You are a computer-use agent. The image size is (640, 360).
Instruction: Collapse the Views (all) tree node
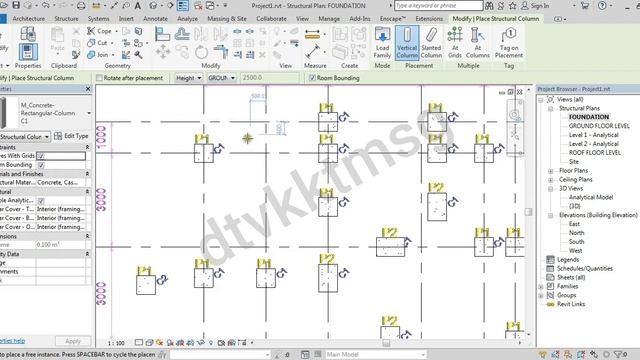pyautogui.click(x=541, y=100)
